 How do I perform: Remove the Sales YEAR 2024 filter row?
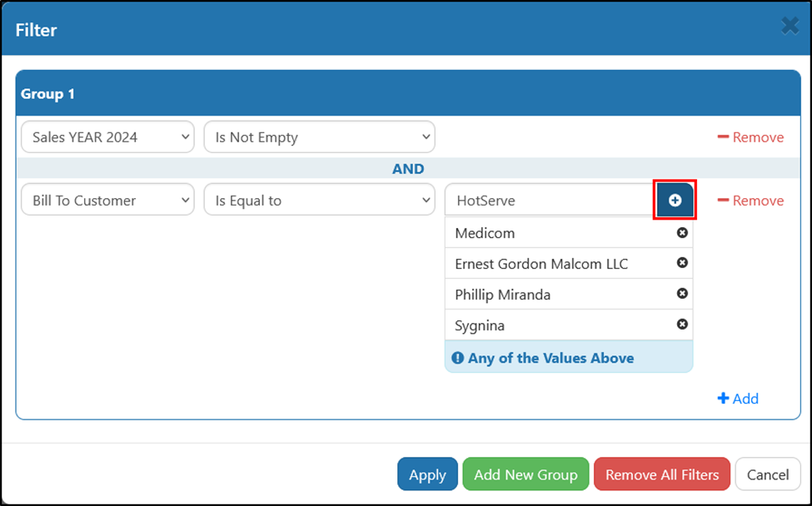[x=750, y=137]
